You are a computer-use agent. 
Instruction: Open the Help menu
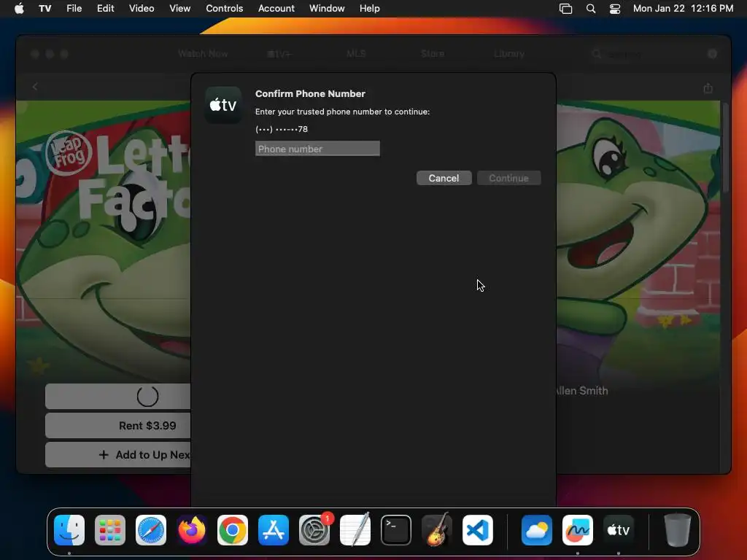click(369, 9)
